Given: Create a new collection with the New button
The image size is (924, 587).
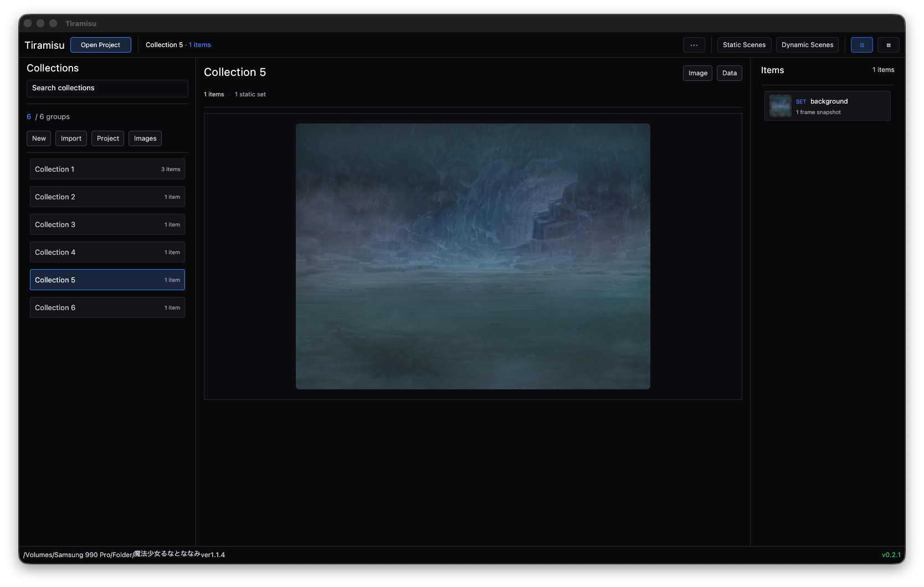Looking at the screenshot, I should point(38,138).
